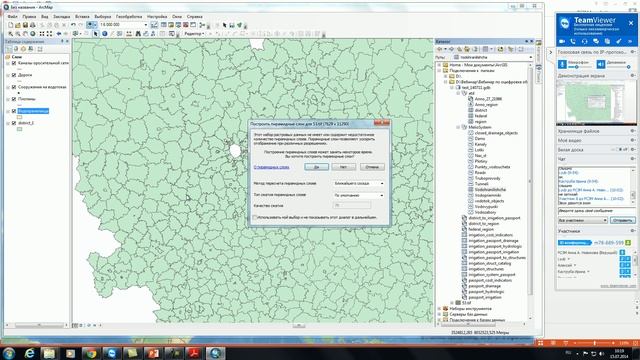
Task: Check 'use my choice' checkbox in dialog
Action: click(255, 218)
